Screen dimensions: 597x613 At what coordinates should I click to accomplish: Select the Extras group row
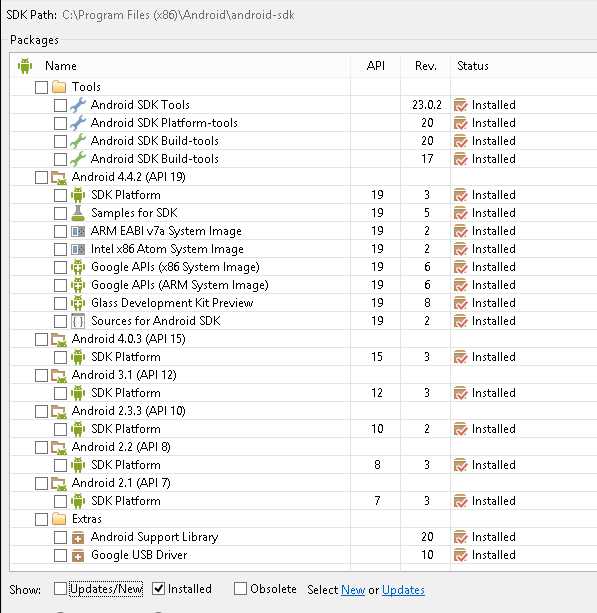pos(180,519)
